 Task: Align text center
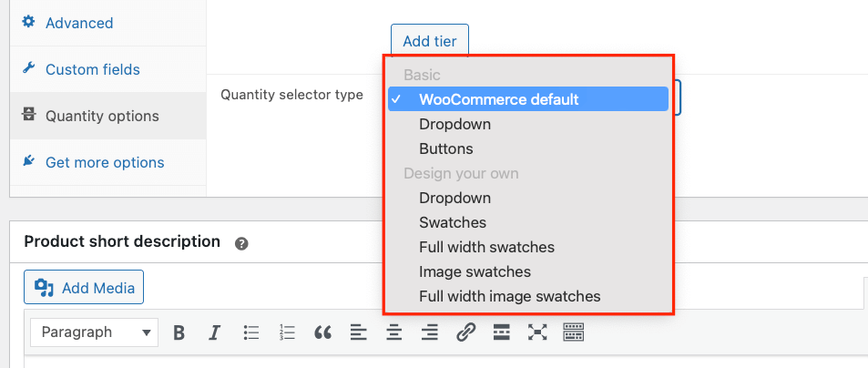click(x=393, y=332)
